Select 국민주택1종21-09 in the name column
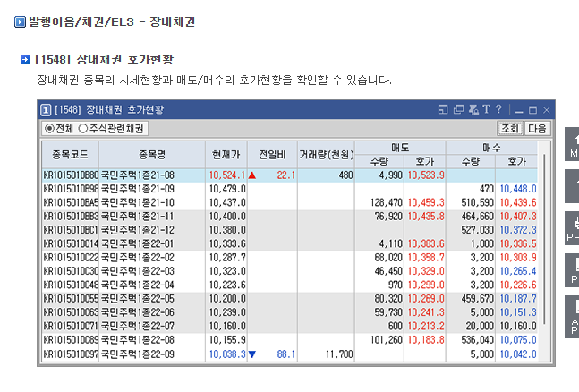This screenshot has width=579, height=392. click(138, 189)
